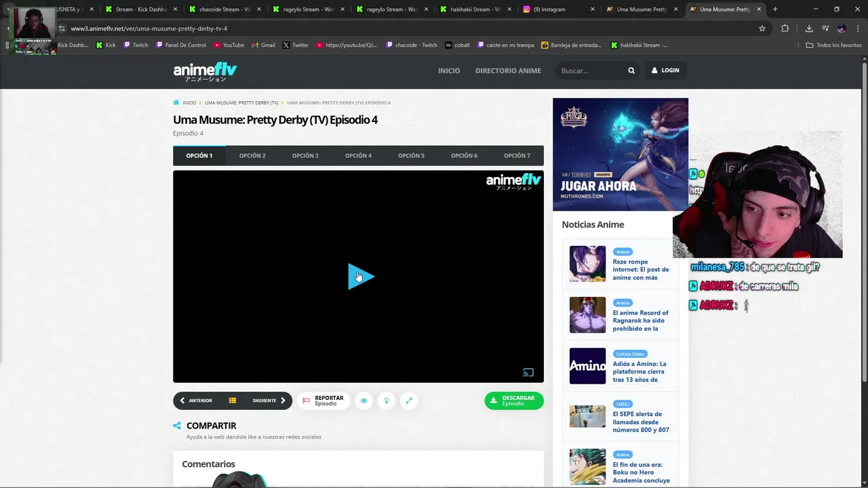Click the address bar URL
This screenshot has width=868, height=488.
tap(149, 28)
